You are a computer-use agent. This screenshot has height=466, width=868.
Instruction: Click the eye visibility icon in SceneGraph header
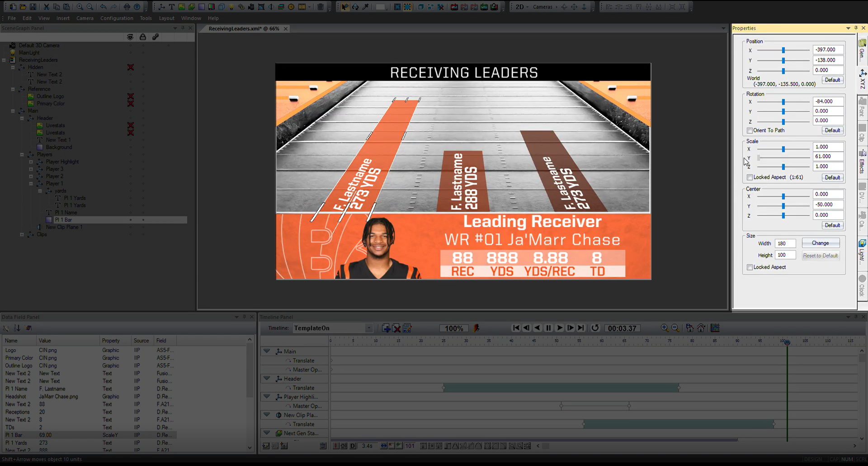(130, 37)
